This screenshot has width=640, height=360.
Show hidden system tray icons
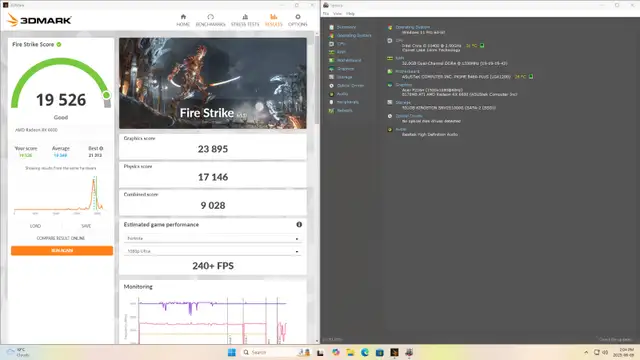pos(586,352)
